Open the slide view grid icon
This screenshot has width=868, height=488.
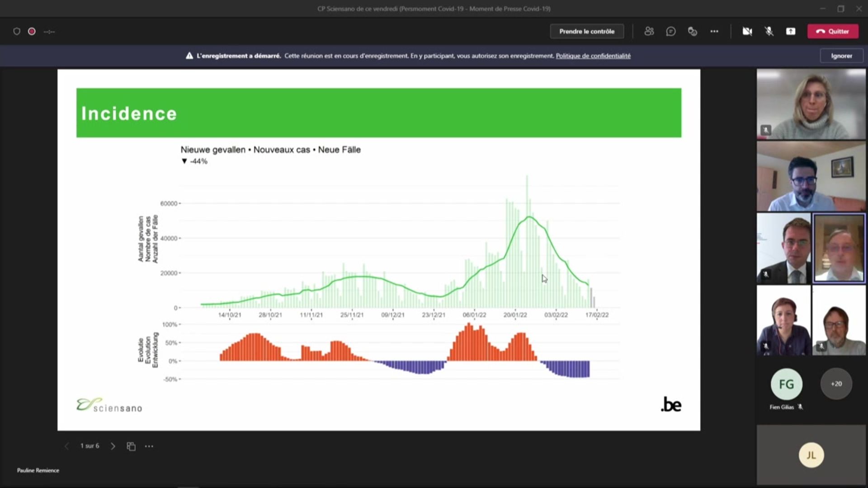pos(131,446)
